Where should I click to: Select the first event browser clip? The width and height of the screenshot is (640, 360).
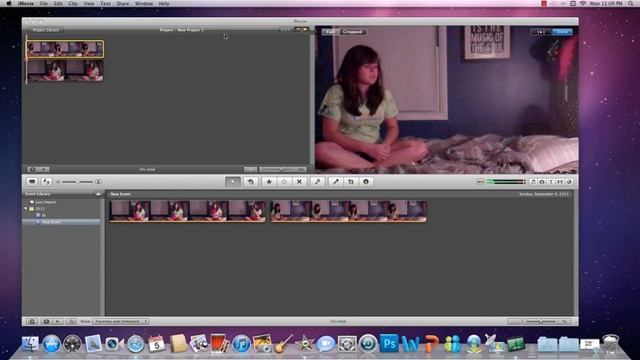coord(187,211)
